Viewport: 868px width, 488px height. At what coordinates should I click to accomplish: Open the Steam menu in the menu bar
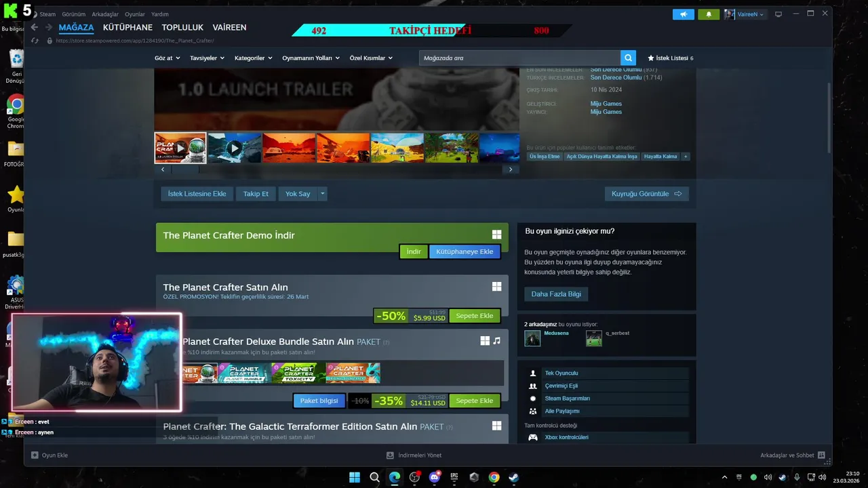tap(47, 14)
